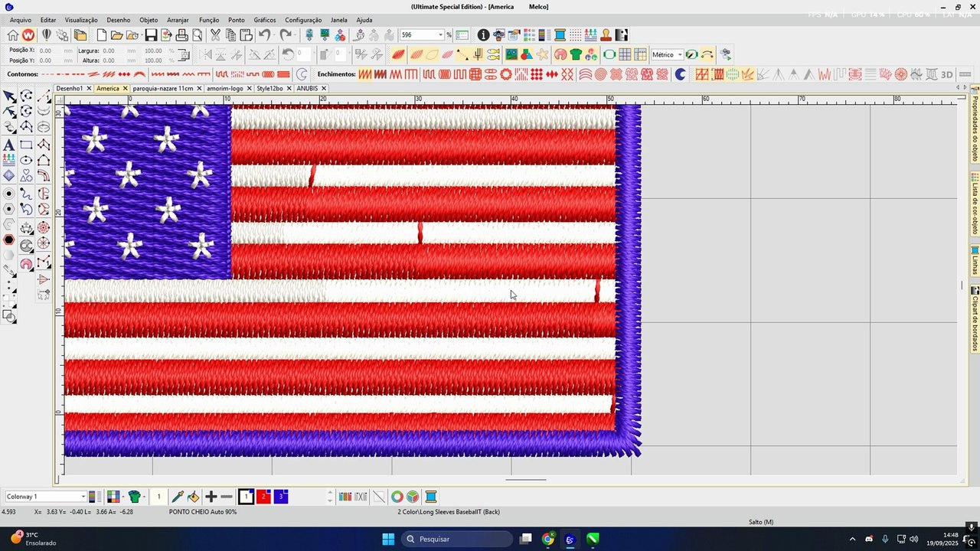Paste from clipboard with the paste icon
Screen dimensions: 980x551
click(246, 35)
